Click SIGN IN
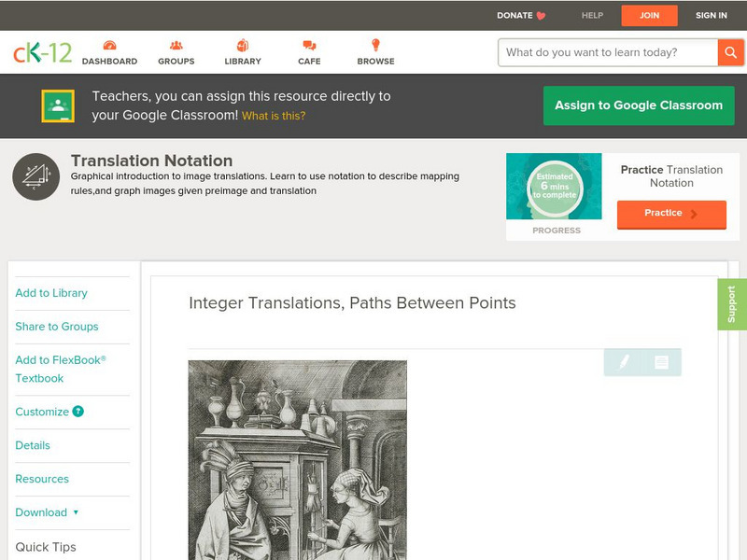This screenshot has width=747, height=560. [x=712, y=16]
